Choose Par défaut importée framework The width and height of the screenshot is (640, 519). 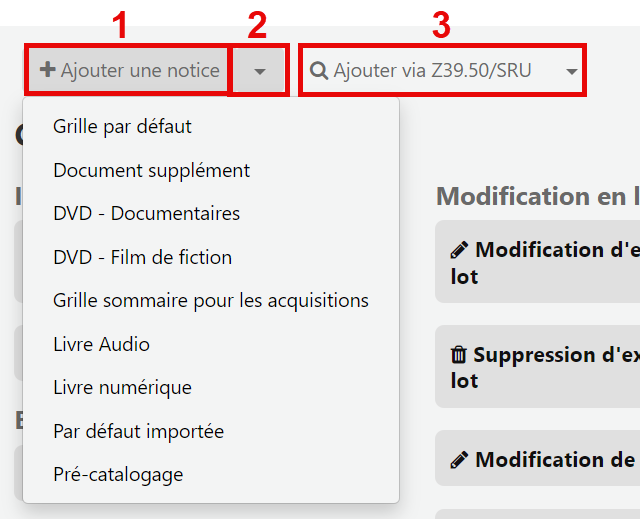point(138,431)
